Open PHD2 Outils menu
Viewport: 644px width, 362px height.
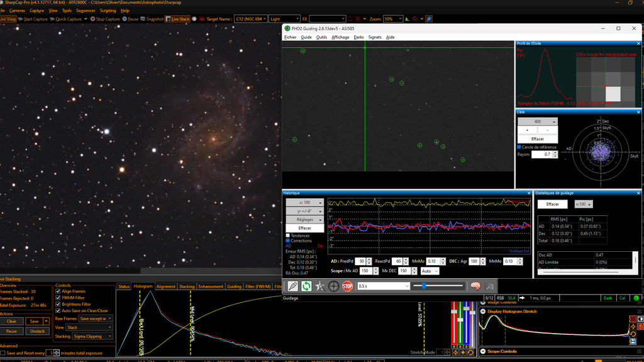pyautogui.click(x=321, y=37)
